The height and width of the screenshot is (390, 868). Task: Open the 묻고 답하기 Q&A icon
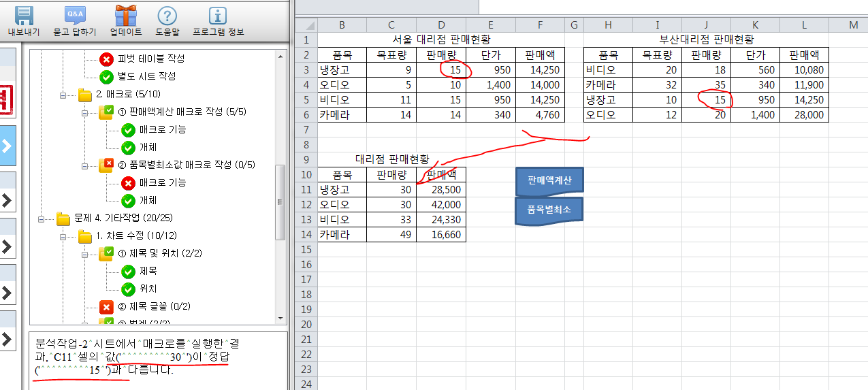(75, 16)
